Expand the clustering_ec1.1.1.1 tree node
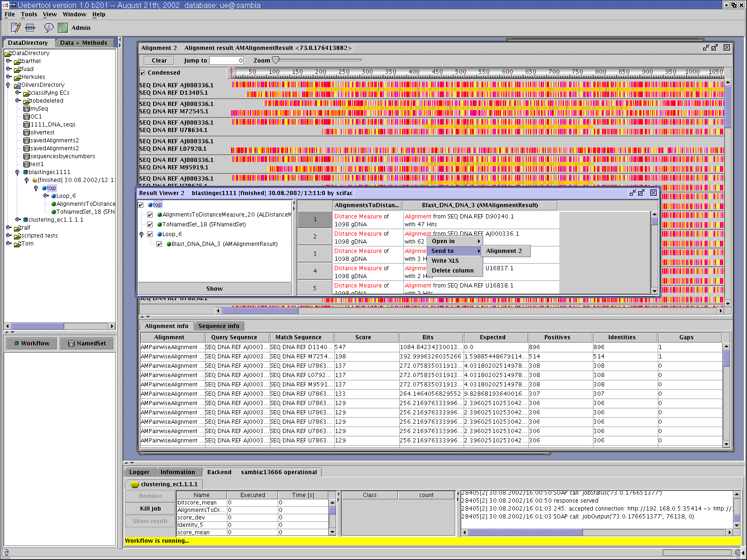 (x=18, y=219)
